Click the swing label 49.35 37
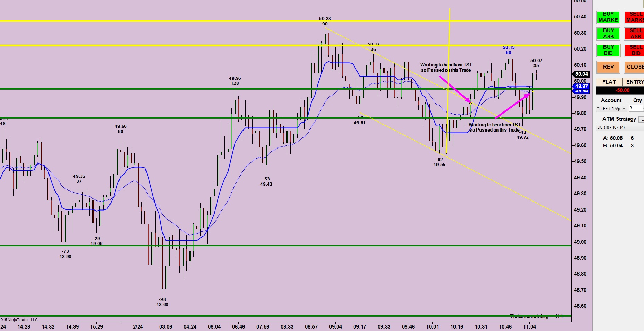This screenshot has height=331, width=644. pos(79,179)
